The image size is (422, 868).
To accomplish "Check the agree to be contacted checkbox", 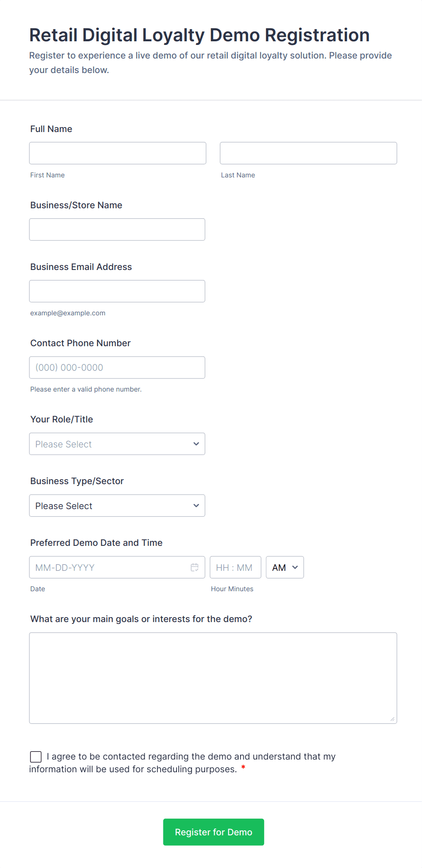I will (x=36, y=756).
